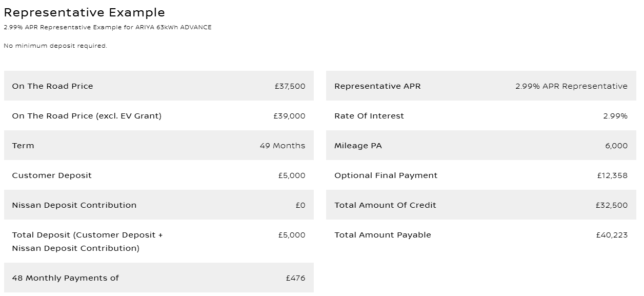The width and height of the screenshot is (644, 296).
Task: Click the £0 deposit contribution value
Action: 300,205
